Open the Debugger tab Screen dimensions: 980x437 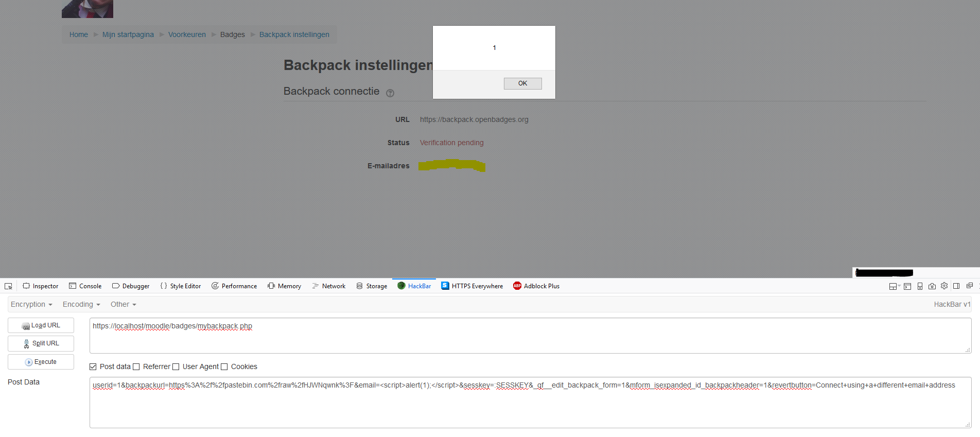click(x=131, y=286)
